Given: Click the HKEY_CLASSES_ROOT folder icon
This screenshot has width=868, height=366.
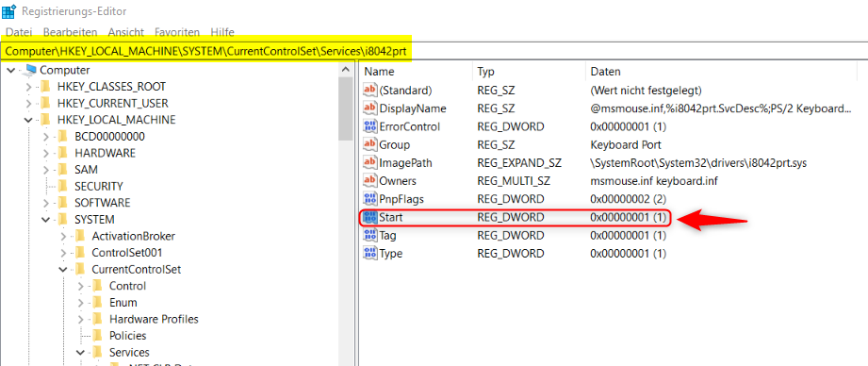Looking at the screenshot, I should click(46, 87).
